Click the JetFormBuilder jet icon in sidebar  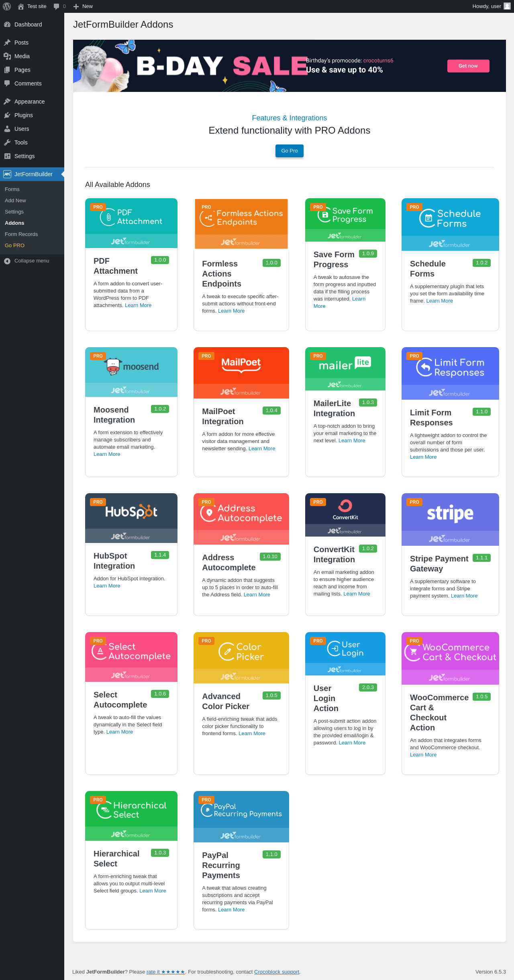pos(7,174)
